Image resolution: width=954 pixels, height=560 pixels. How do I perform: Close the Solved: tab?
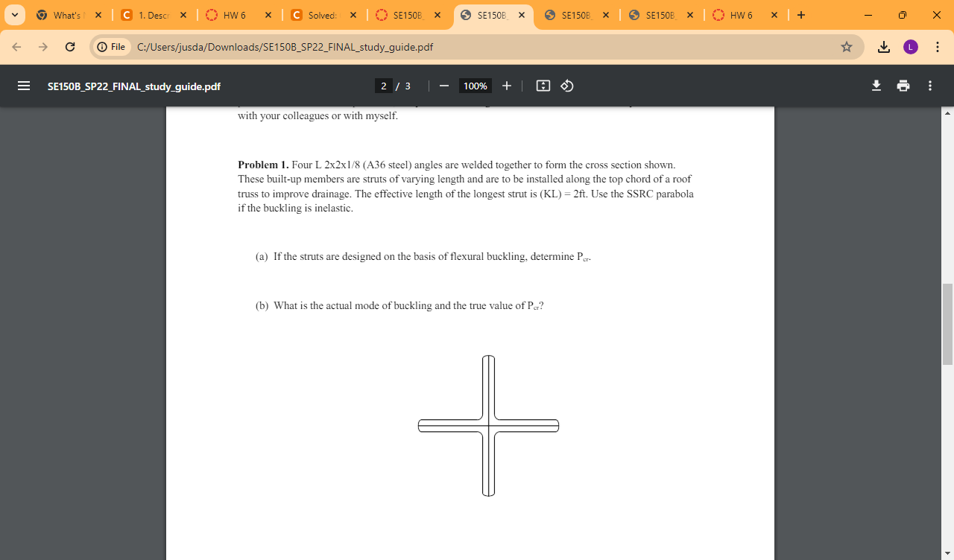point(353,15)
